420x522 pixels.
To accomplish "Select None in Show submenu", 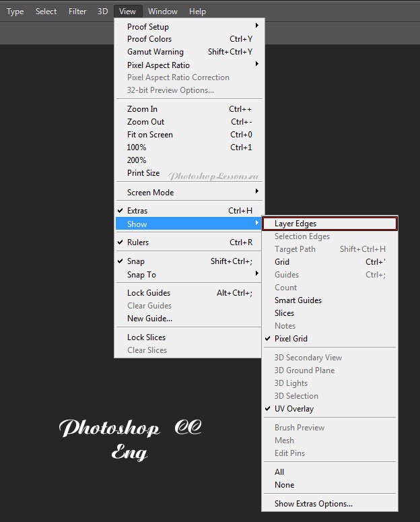I will pyautogui.click(x=330, y=485).
